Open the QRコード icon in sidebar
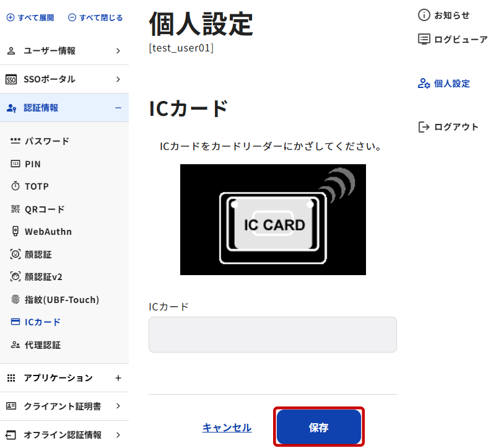The height and width of the screenshot is (448, 488). [x=15, y=209]
